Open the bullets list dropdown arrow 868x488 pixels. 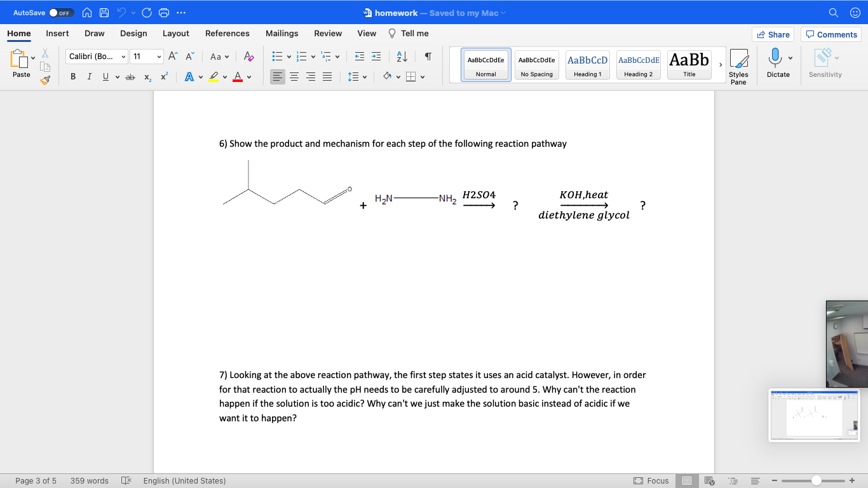point(289,57)
